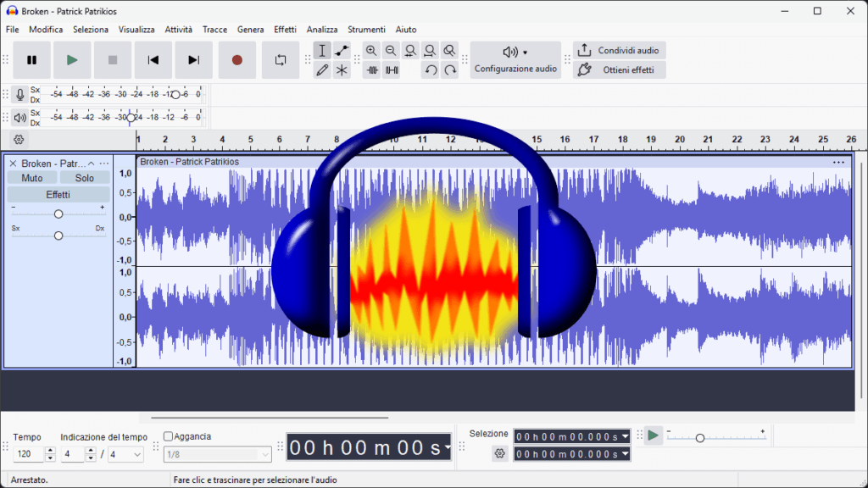Click the Condividi audio button
The height and width of the screenshot is (488, 868).
[x=620, y=50]
